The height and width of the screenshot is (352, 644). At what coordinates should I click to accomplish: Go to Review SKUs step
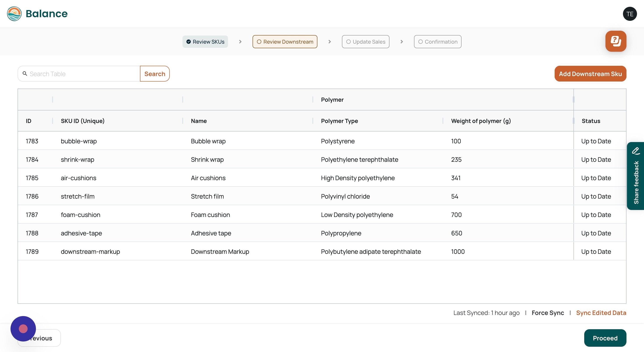click(x=205, y=42)
